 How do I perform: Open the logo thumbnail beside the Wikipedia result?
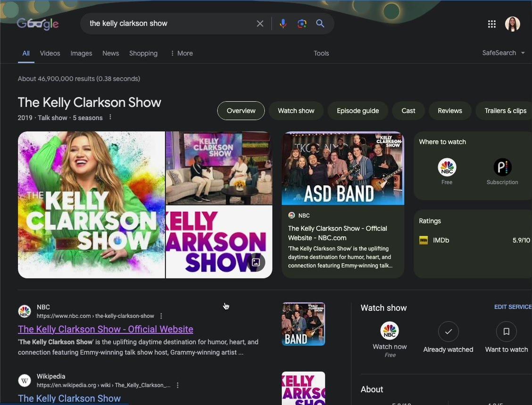pos(303,388)
